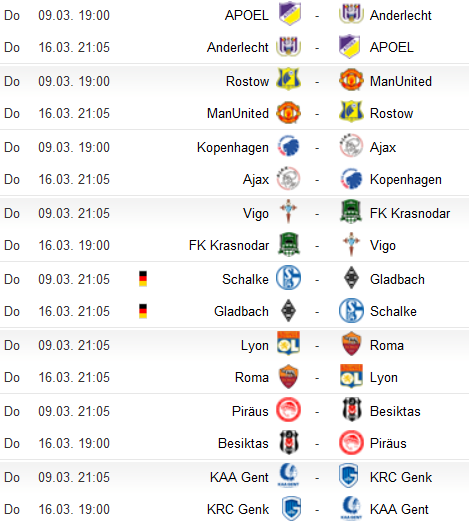This screenshot has height=522, width=469.
Task: Click German flag in Gladbach - Schalke row
Action: [143, 311]
